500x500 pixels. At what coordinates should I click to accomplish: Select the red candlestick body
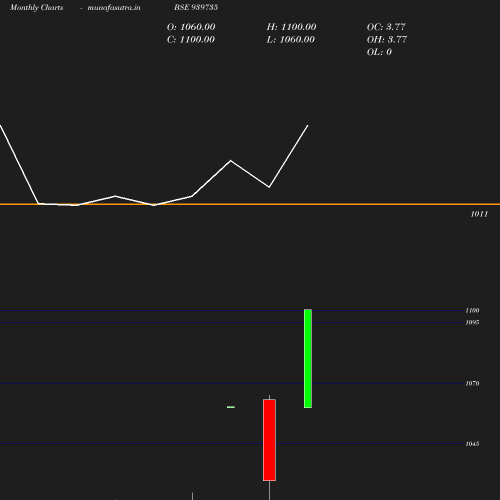coord(269,440)
